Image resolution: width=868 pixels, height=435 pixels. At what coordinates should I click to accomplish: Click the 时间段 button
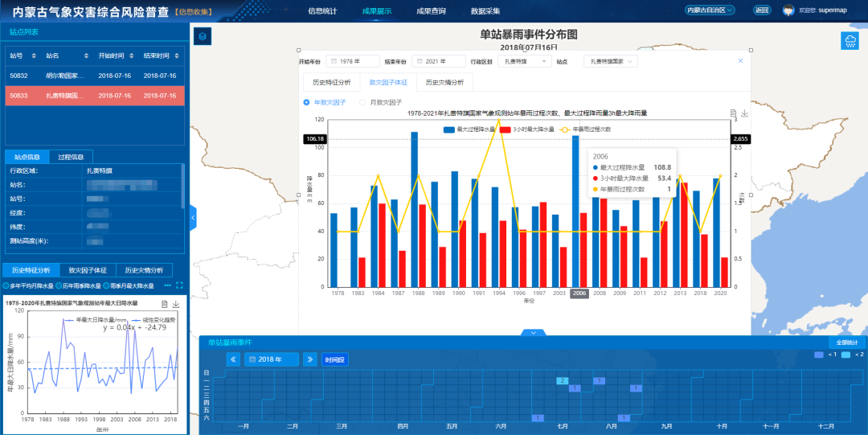[335, 359]
